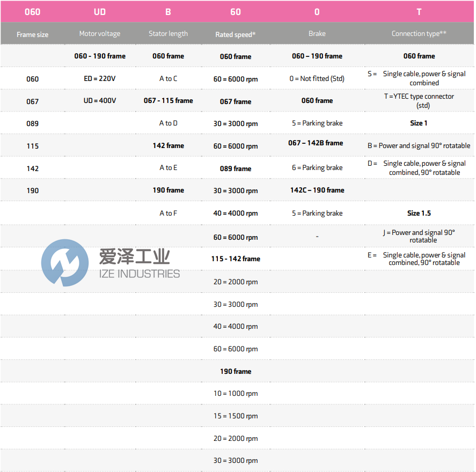Select the "UD = 400V" motor voltage option
Viewport: 476px width, 472px height.
pos(100,100)
